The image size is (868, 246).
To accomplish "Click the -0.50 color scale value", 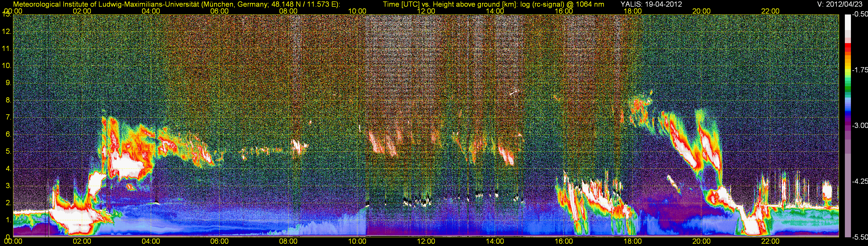I will 860,14.
